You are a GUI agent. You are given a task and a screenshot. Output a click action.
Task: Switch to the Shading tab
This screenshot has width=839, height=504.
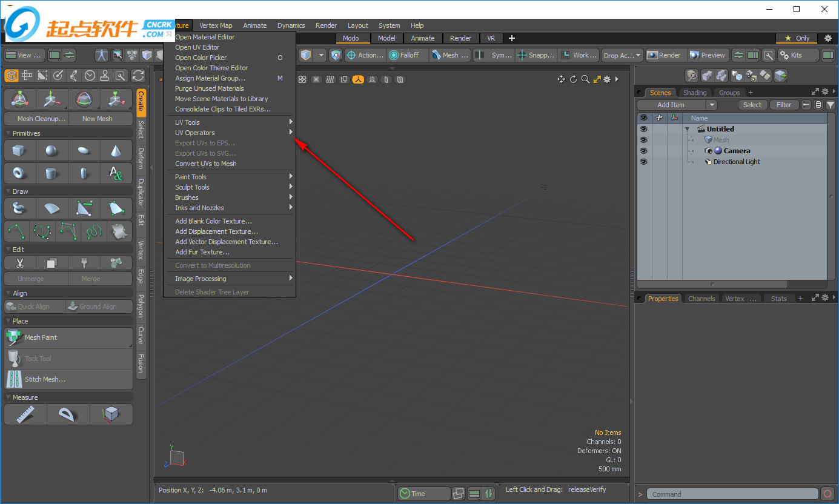click(x=694, y=93)
